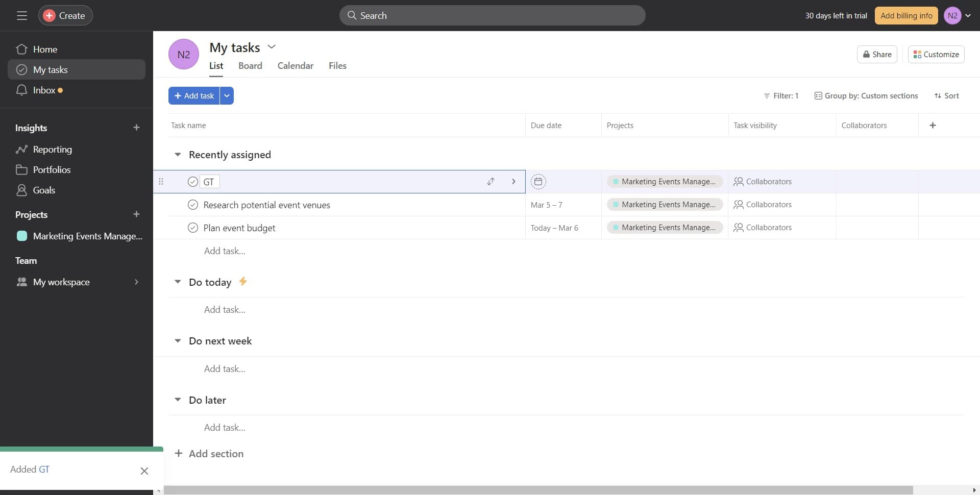Open the Customize panel

click(x=936, y=54)
